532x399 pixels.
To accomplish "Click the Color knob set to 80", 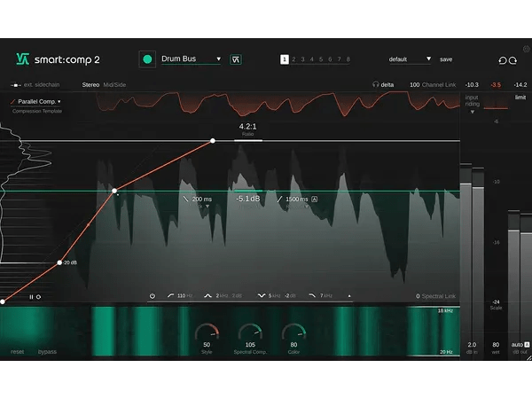I will (293, 332).
